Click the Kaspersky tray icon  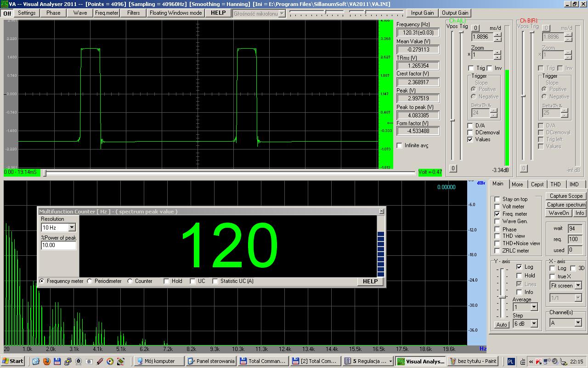(539, 362)
